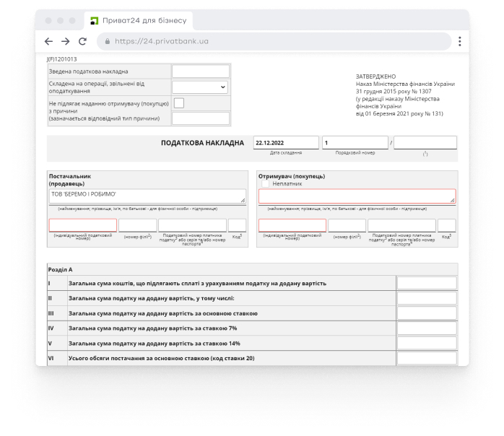Screen dimensions: 504x436
Task: Tick the 'Неплатник' checkbox
Action: point(265,183)
